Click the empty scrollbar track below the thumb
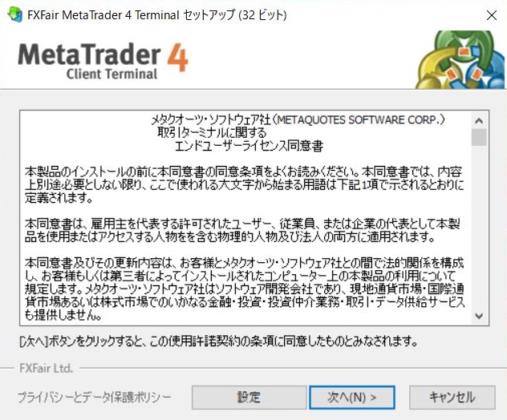 click(479, 226)
